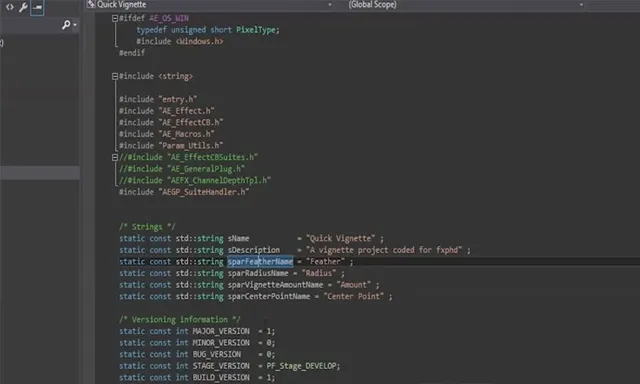
Task: Collapse the #include <string> block
Action: coord(115,76)
